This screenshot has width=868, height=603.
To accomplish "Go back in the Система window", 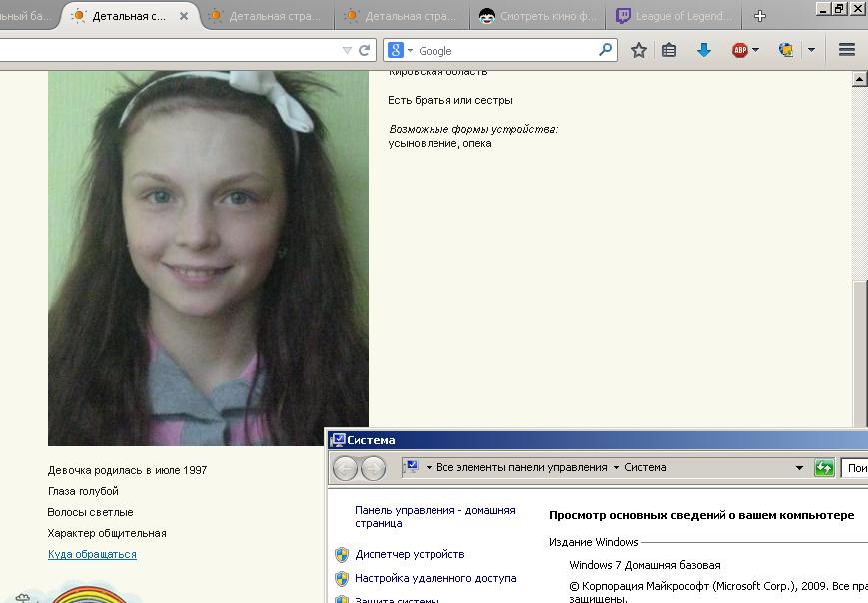I will tap(345, 468).
